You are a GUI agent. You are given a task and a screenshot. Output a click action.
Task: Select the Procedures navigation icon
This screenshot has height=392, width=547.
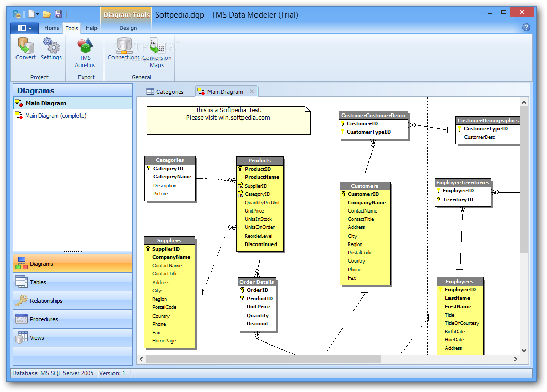coord(21,319)
